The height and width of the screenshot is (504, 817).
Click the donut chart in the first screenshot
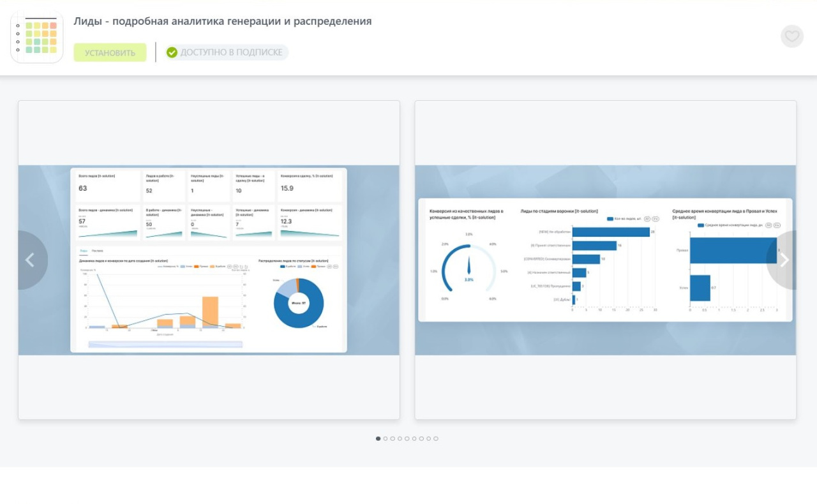[298, 304]
